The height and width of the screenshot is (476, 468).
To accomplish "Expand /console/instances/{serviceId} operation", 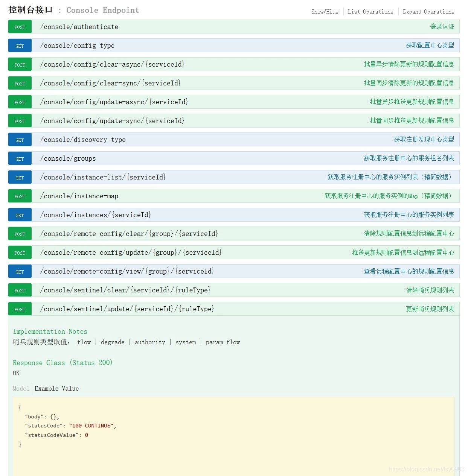I will [x=95, y=215].
